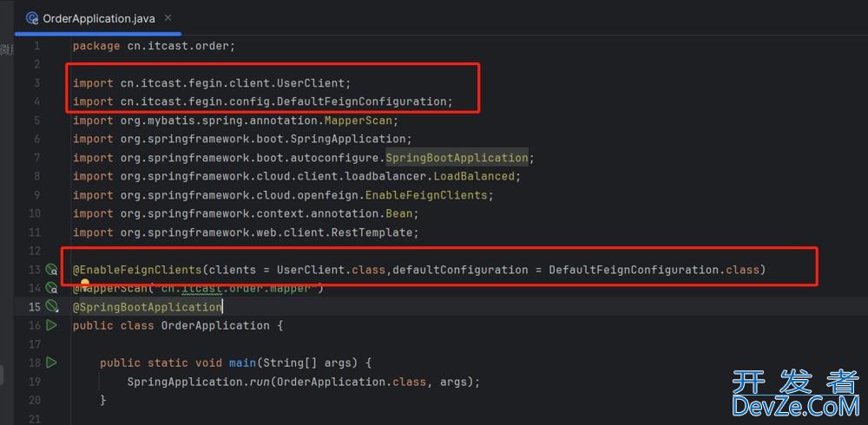Click highlighted SpringBootApplication in the line 7 import

(457, 158)
